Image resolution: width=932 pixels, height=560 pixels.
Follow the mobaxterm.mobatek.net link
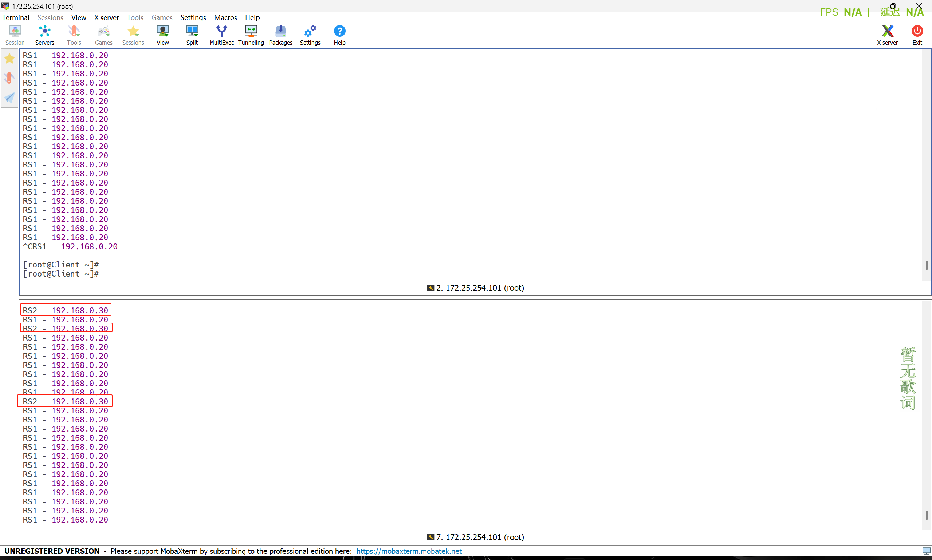pyautogui.click(x=409, y=551)
